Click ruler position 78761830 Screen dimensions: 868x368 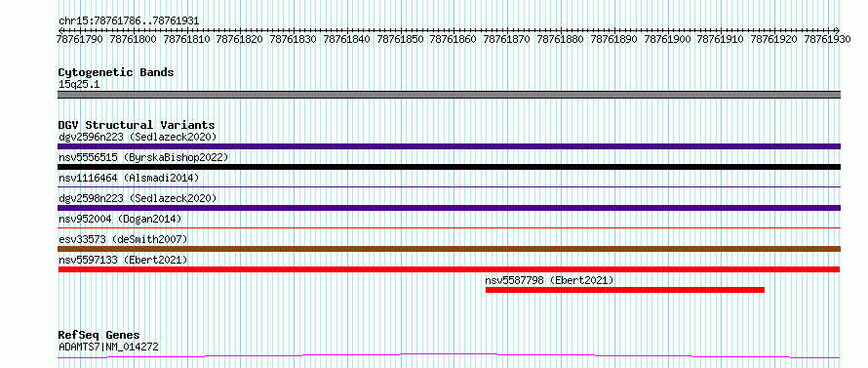click(294, 39)
